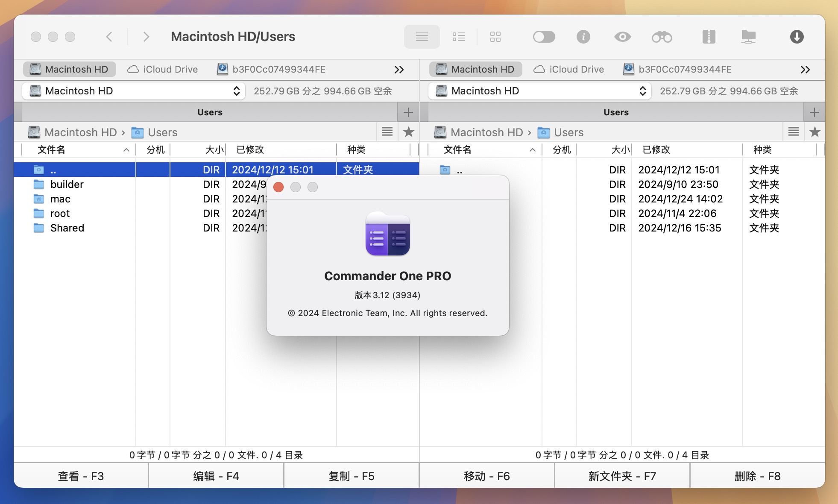
Task: Select the parent folder row in left pane
Action: 216,170
